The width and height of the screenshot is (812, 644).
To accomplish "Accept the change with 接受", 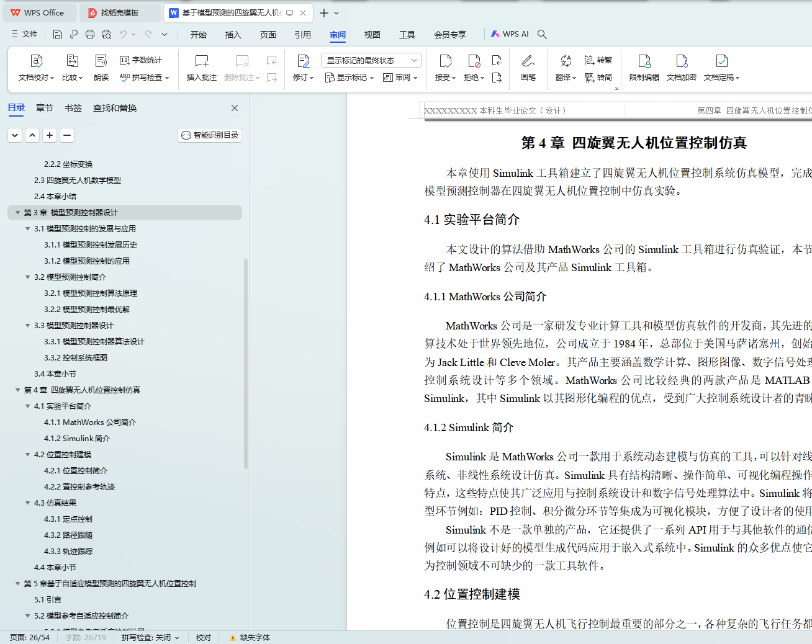I will (445, 68).
